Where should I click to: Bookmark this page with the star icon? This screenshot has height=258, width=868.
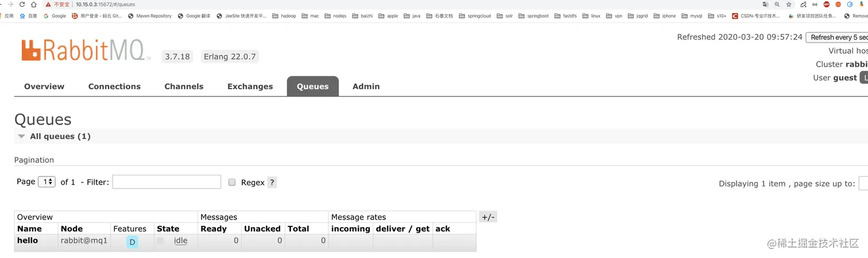(789, 4)
